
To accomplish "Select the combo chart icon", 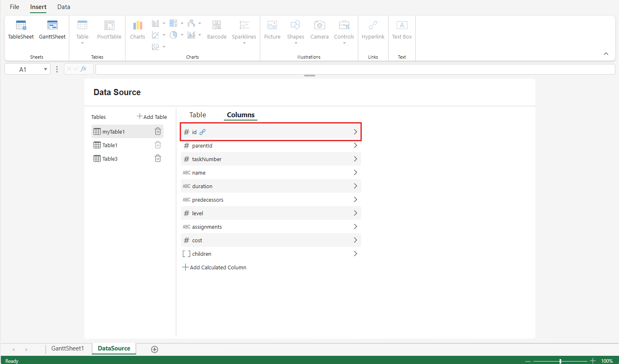I will (x=191, y=35).
